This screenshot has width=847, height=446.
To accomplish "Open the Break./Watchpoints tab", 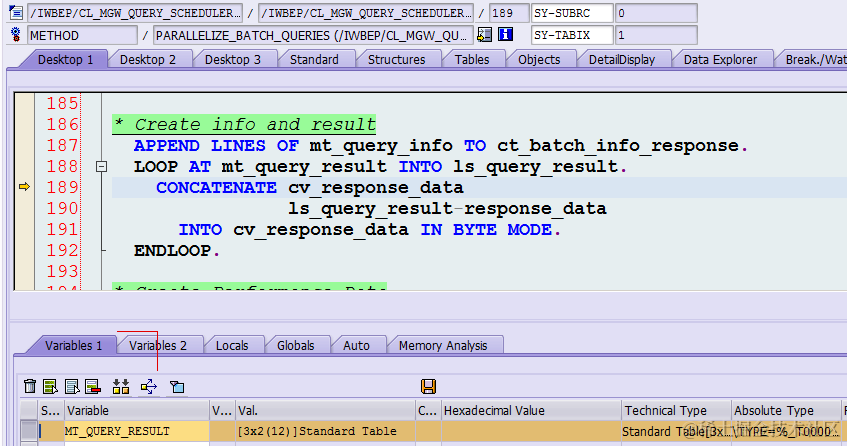I will coord(815,59).
